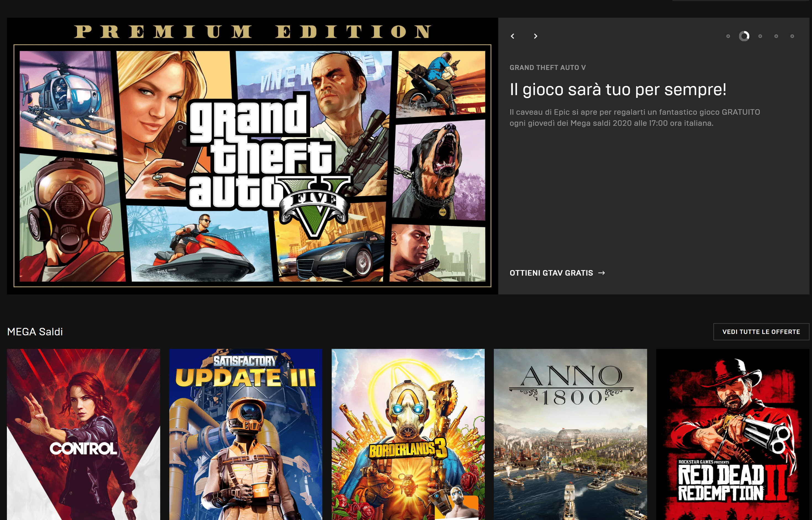This screenshot has width=812, height=520.
Task: Click the Epic vault description paragraph
Action: click(x=635, y=117)
